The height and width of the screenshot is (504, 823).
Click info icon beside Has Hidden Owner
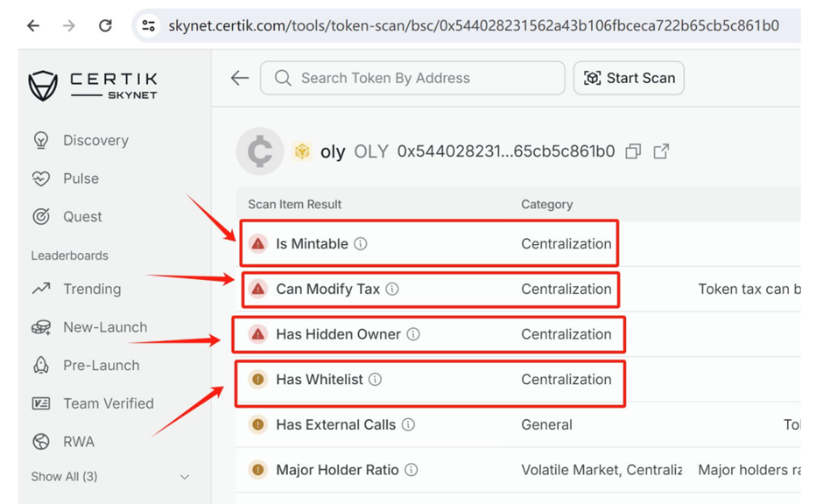click(x=413, y=334)
